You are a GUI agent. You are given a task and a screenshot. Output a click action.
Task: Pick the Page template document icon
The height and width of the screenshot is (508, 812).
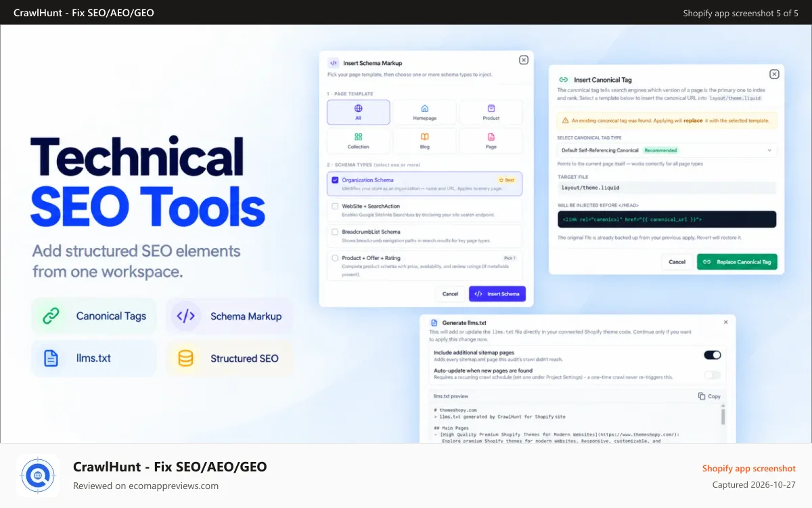491,137
